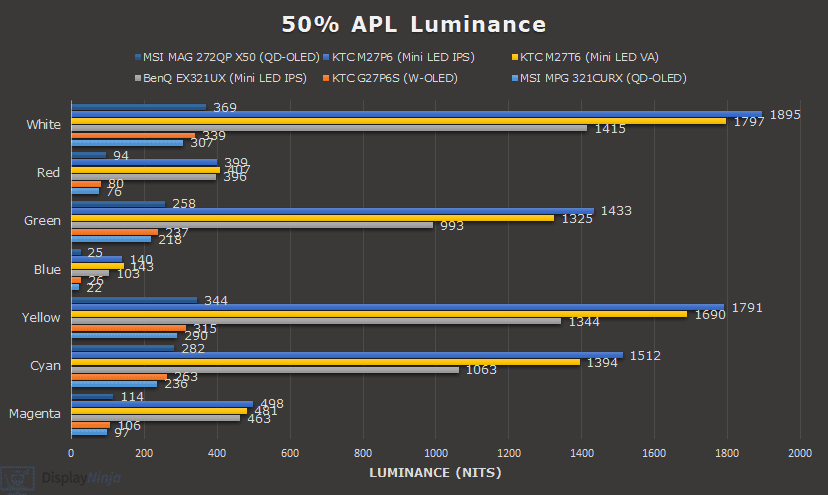
Task: Click the 1063 Cyan data label
Action: tap(481, 370)
